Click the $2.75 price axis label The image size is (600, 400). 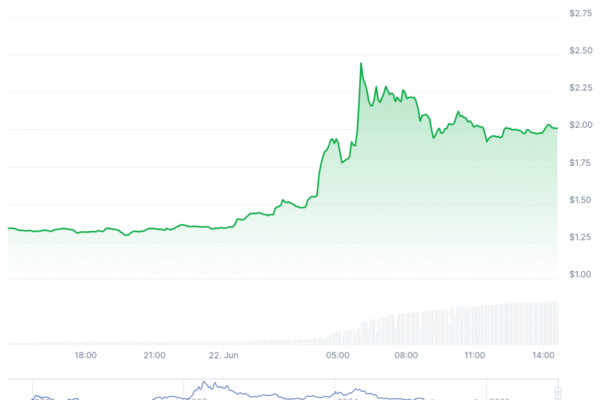(578, 15)
